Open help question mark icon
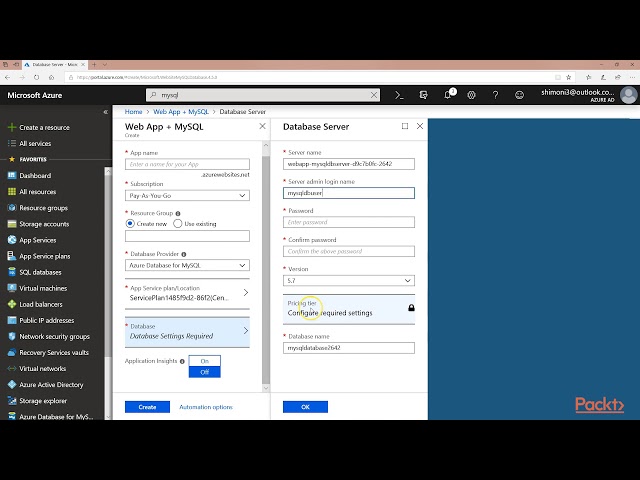This screenshot has height=480, width=640. pyautogui.click(x=495, y=95)
